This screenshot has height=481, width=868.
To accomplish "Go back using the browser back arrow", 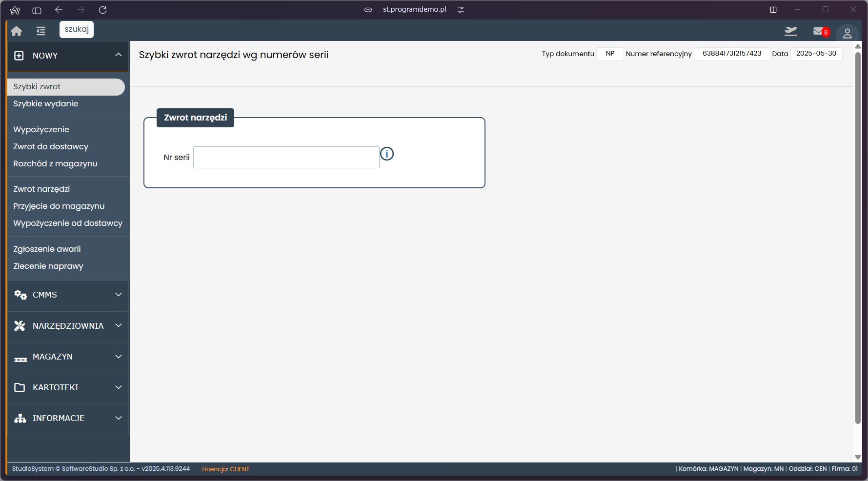I will coord(59,10).
